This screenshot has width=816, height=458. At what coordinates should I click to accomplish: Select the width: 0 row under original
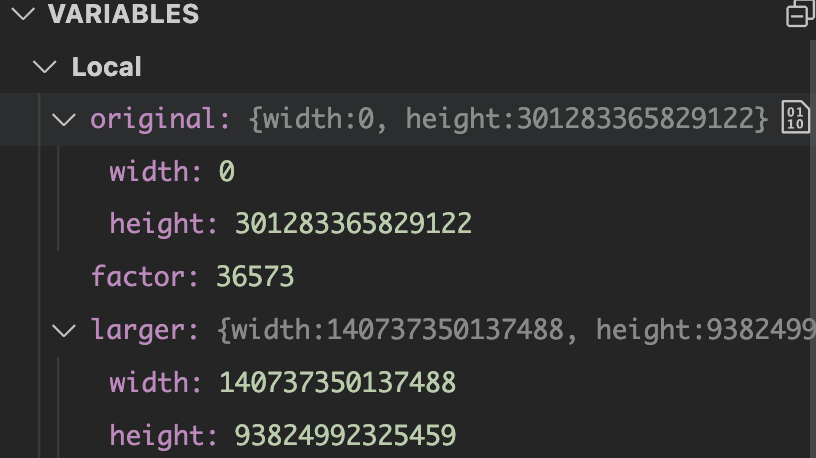408,172
